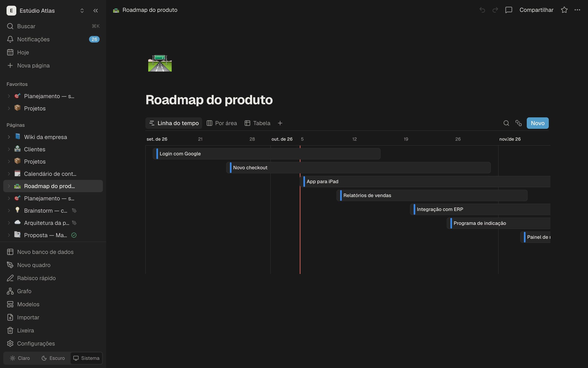Image resolution: width=588 pixels, height=368 pixels.
Task: Open Rabisco rápido
Action: [x=53, y=278]
